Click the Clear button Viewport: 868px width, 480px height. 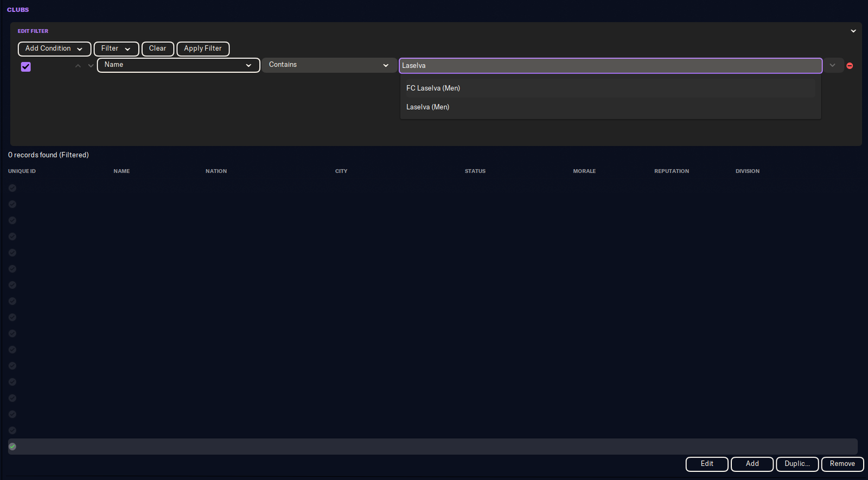pos(157,48)
